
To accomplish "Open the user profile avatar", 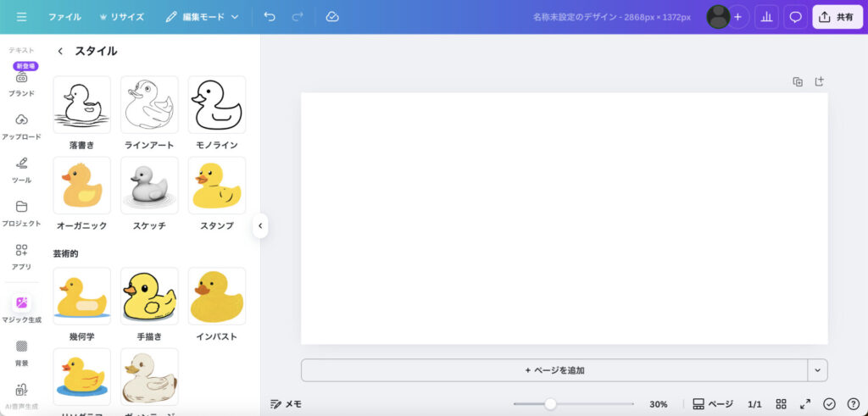I will 718,17.
